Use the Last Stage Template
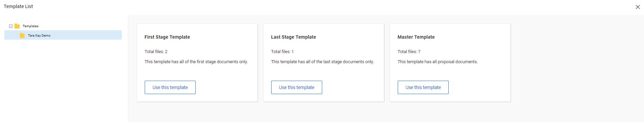 [297, 87]
